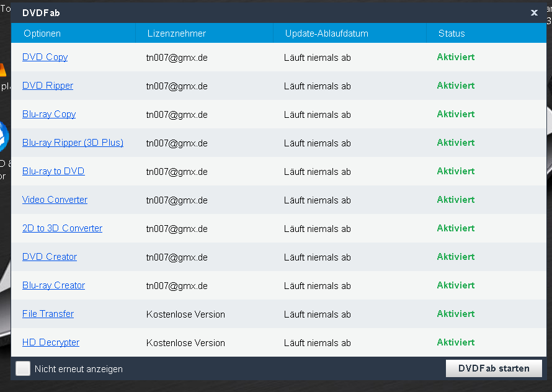Open the DVD Copy link
552x392 pixels.
click(45, 57)
